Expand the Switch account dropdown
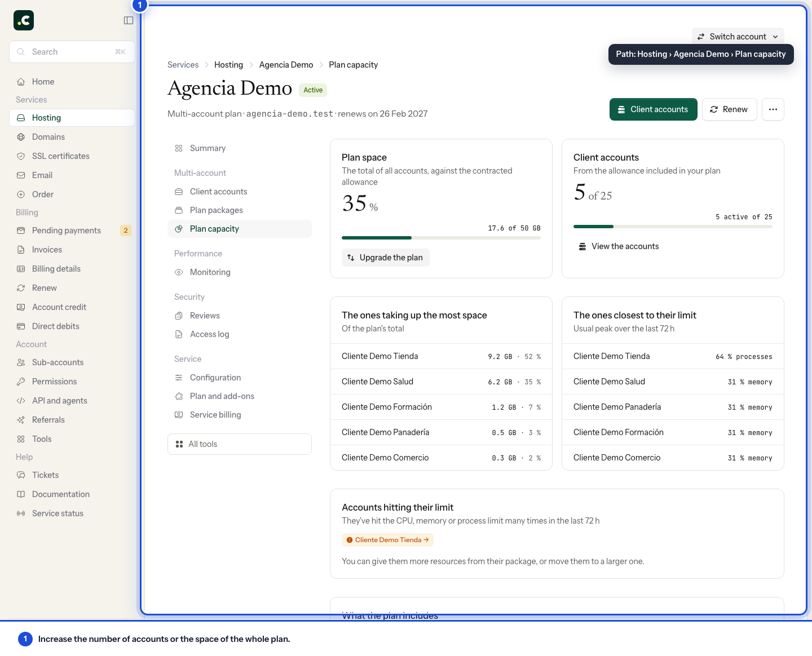Screen dimensions: 812x656 click(x=738, y=37)
